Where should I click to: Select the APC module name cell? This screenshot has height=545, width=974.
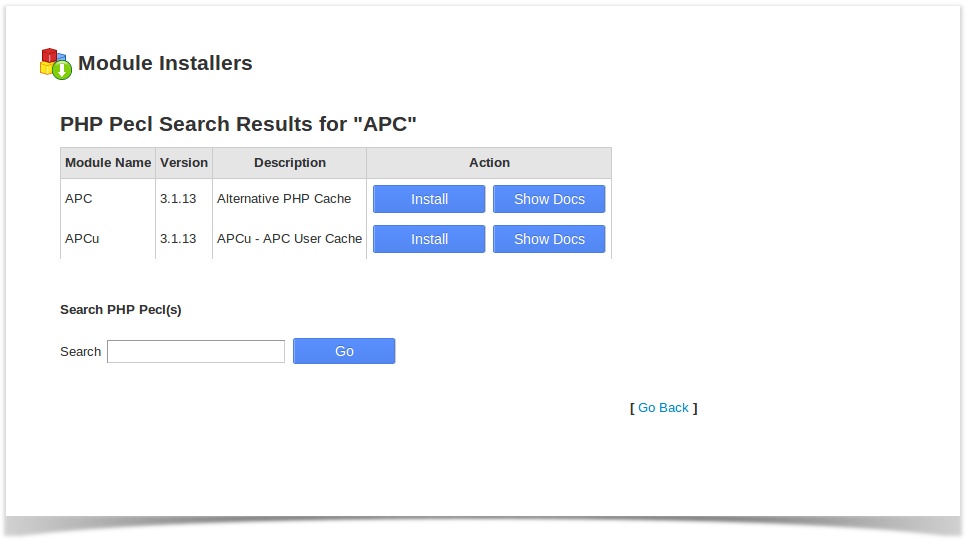tap(79, 199)
